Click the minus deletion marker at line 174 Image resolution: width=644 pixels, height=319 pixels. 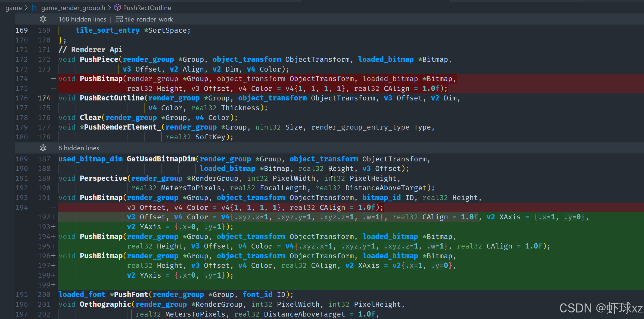pyautogui.click(x=53, y=79)
